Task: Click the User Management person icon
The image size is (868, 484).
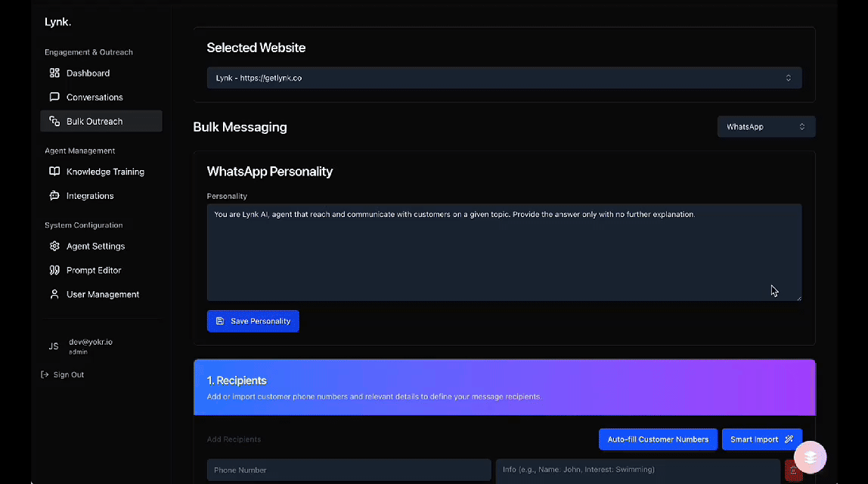Action: [54, 294]
